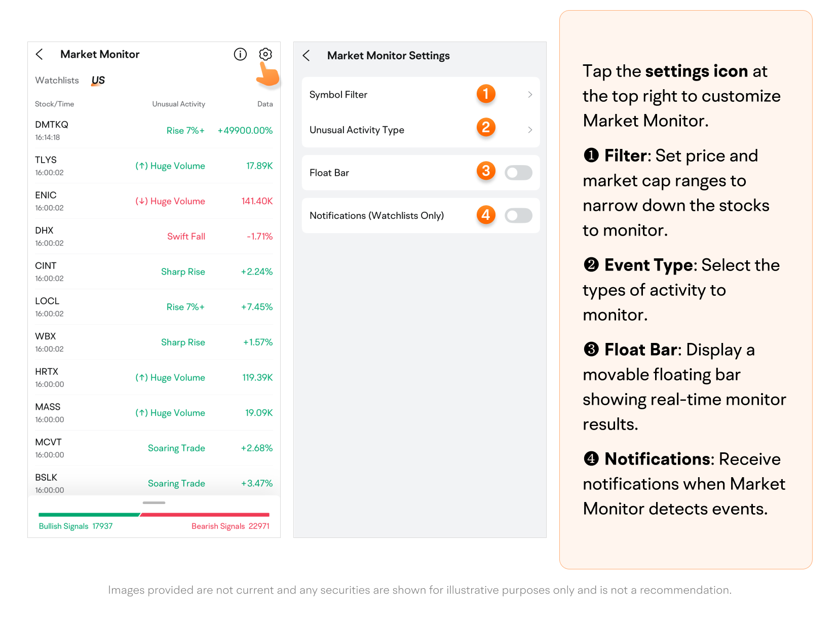Click the bullish/bearish signals bar
Image resolution: width=840 pixels, height=618 pixels.
pos(154,515)
